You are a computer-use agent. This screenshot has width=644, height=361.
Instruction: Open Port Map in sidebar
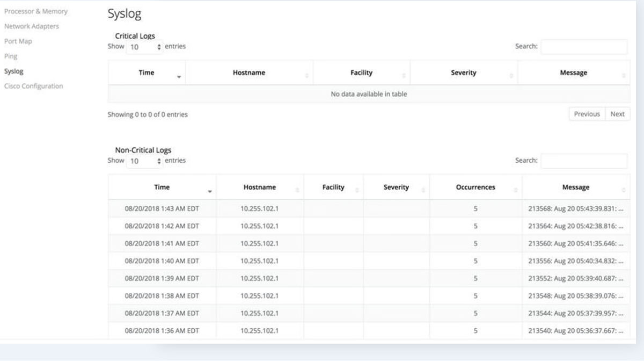click(x=18, y=41)
